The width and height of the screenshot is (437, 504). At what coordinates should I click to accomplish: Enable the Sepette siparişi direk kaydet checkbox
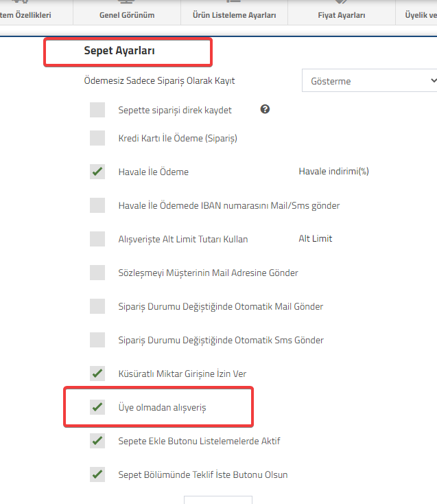97,110
